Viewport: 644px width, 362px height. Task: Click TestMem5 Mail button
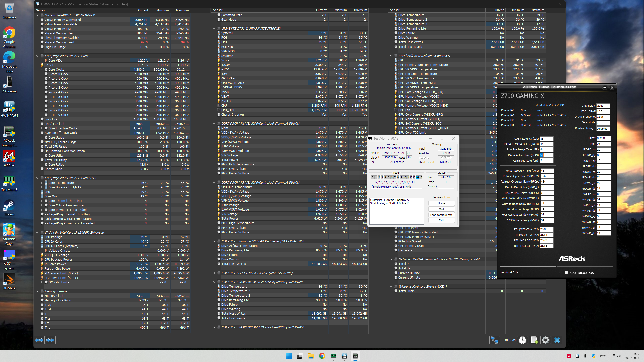[x=441, y=209]
